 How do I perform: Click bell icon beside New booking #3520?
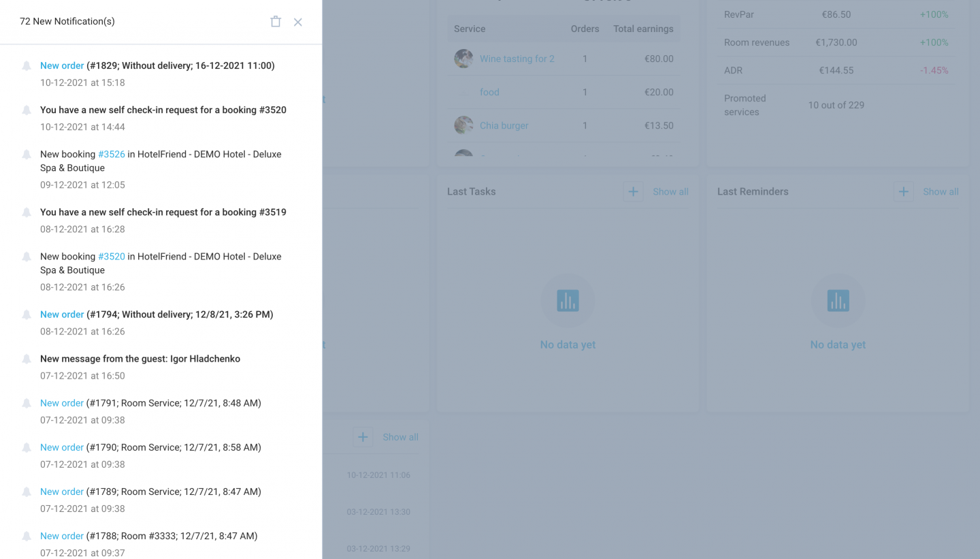pyautogui.click(x=27, y=257)
